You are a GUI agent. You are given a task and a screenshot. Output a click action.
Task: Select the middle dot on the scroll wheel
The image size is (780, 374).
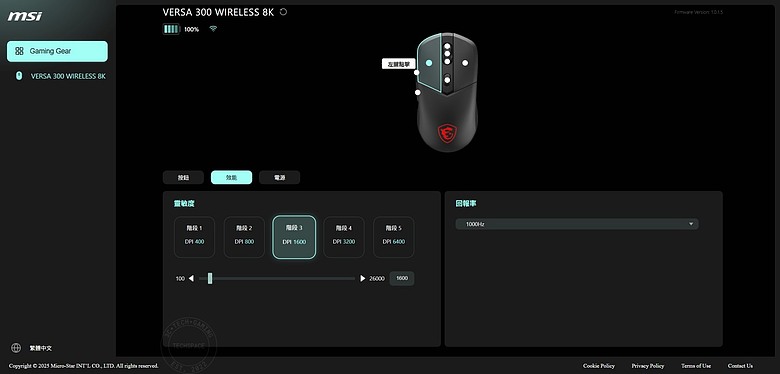point(447,54)
